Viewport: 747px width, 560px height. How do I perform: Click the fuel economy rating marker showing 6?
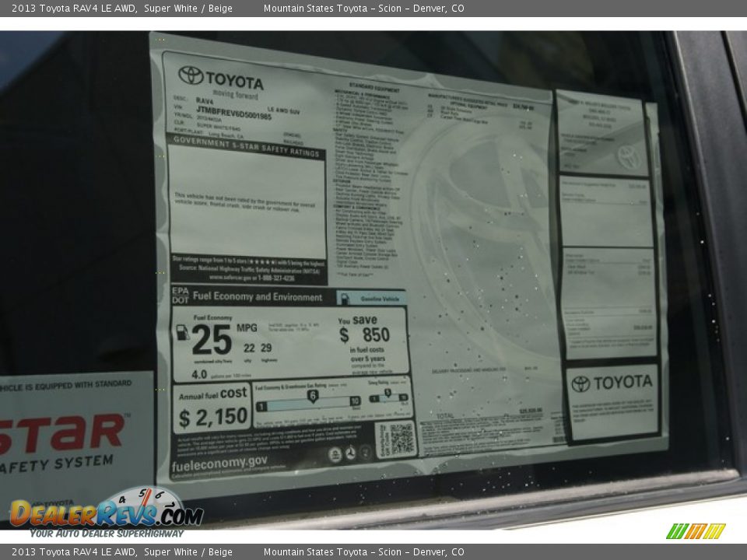[313, 396]
